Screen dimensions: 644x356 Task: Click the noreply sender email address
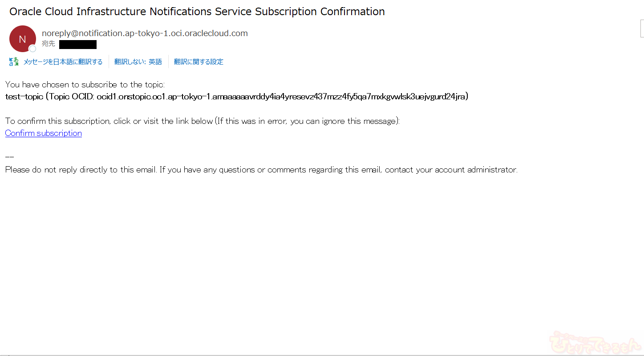(145, 33)
